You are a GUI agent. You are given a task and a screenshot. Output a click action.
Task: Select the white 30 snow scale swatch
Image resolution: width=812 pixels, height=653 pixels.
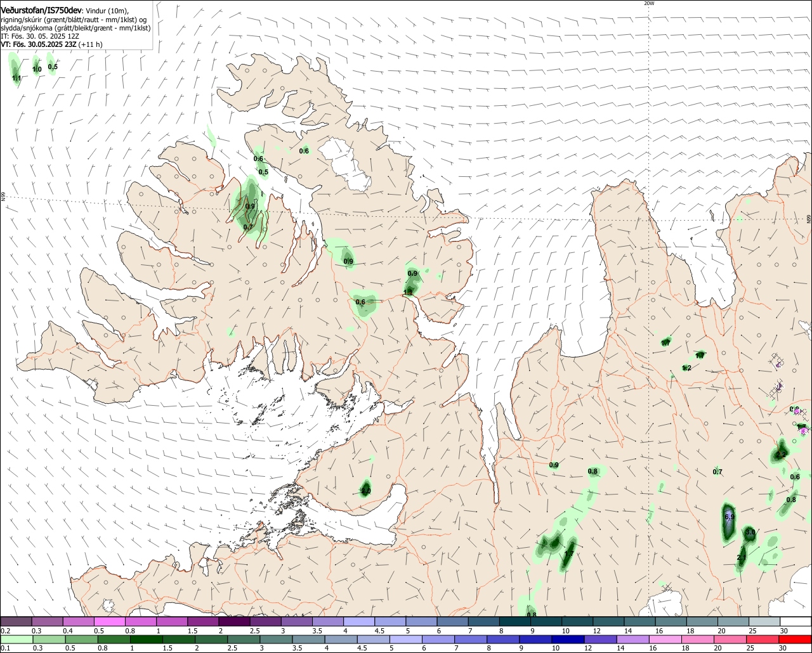[x=796, y=621]
